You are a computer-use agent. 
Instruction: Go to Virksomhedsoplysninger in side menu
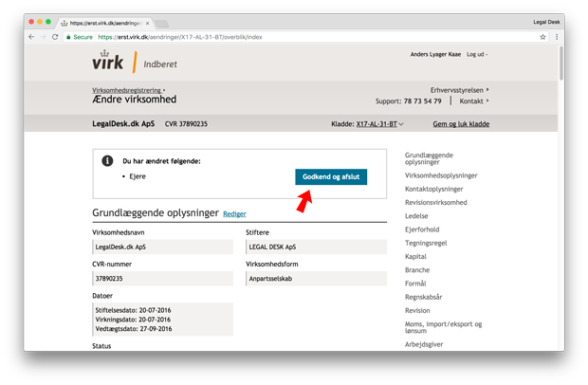point(441,175)
